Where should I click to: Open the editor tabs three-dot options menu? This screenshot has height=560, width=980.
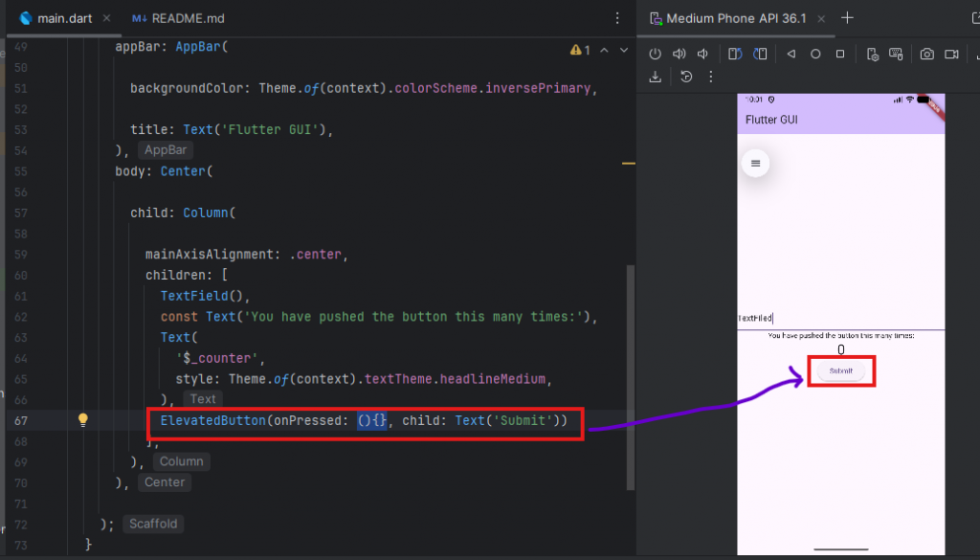[x=616, y=18]
